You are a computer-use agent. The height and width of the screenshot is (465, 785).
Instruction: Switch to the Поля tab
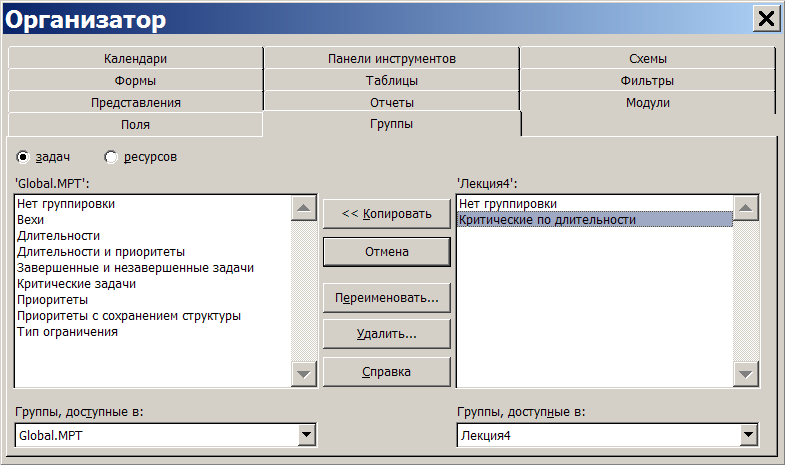(x=135, y=125)
